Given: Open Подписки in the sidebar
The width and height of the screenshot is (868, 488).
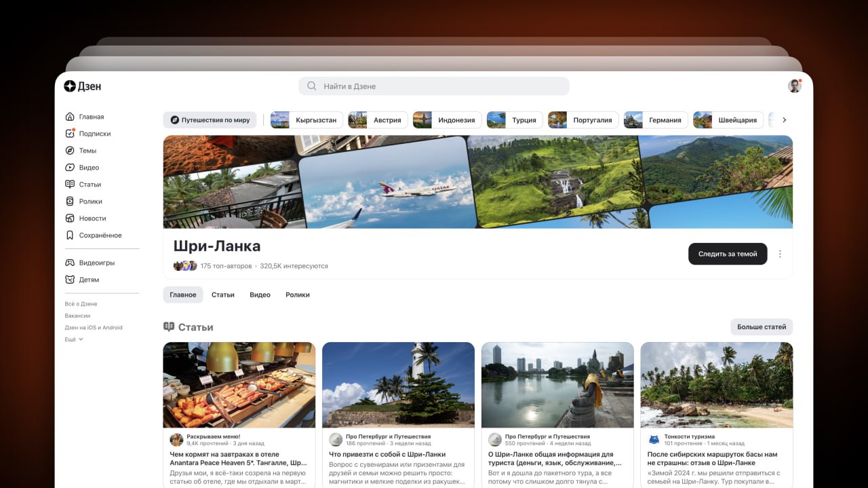Looking at the screenshot, I should (x=94, y=134).
